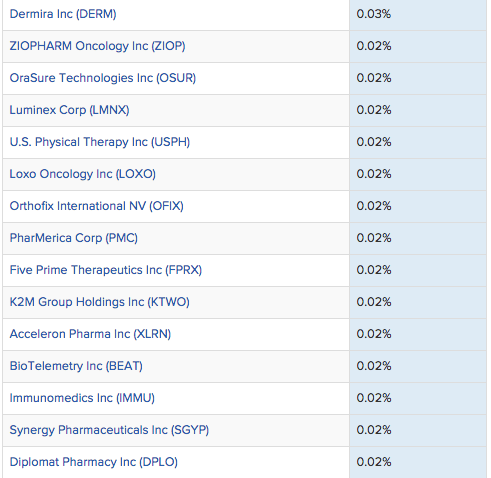The width and height of the screenshot is (491, 478).
Task: Select Orthofix International NV (OFIX)
Action: (97, 206)
